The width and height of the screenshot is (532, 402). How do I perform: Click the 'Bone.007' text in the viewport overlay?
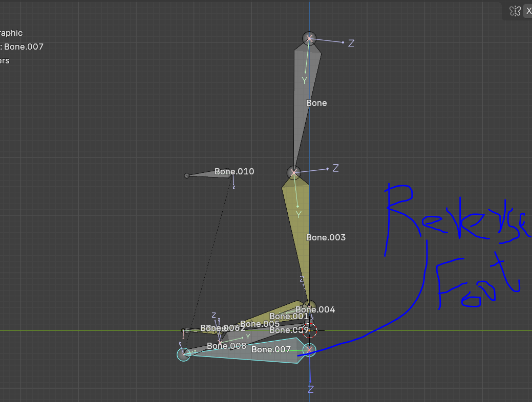[24, 47]
